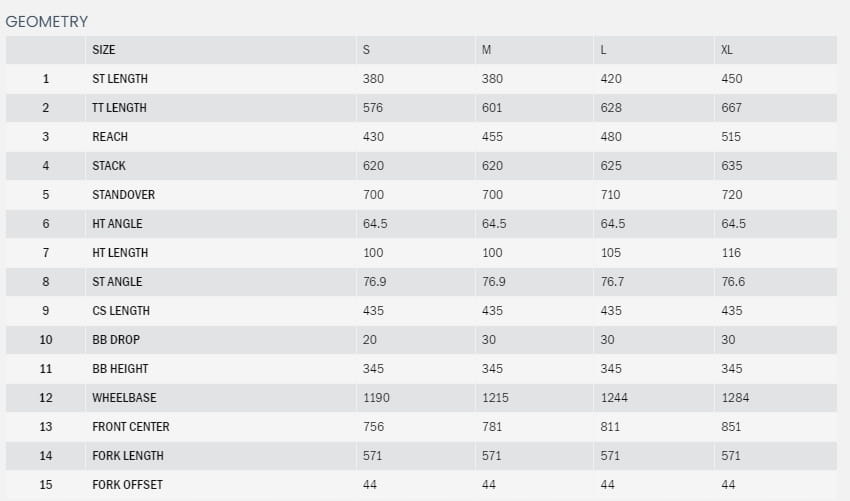
Task: Click the REACH row label
Action: tap(110, 137)
